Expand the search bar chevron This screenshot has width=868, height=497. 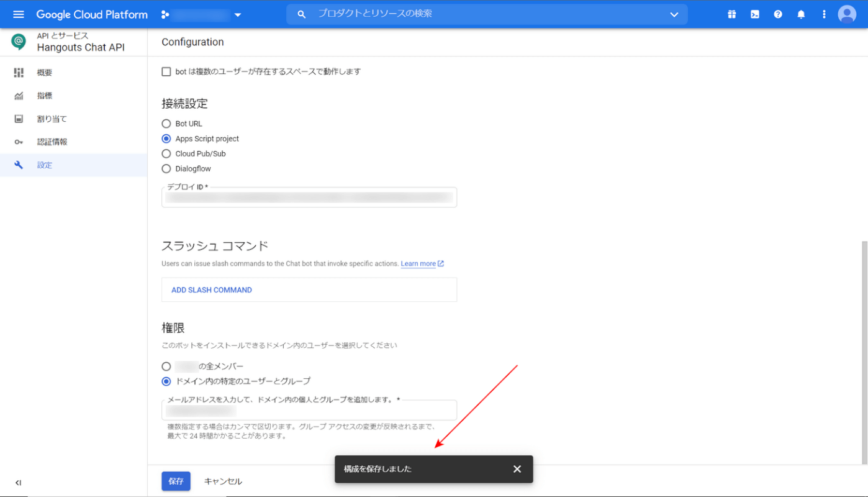674,14
